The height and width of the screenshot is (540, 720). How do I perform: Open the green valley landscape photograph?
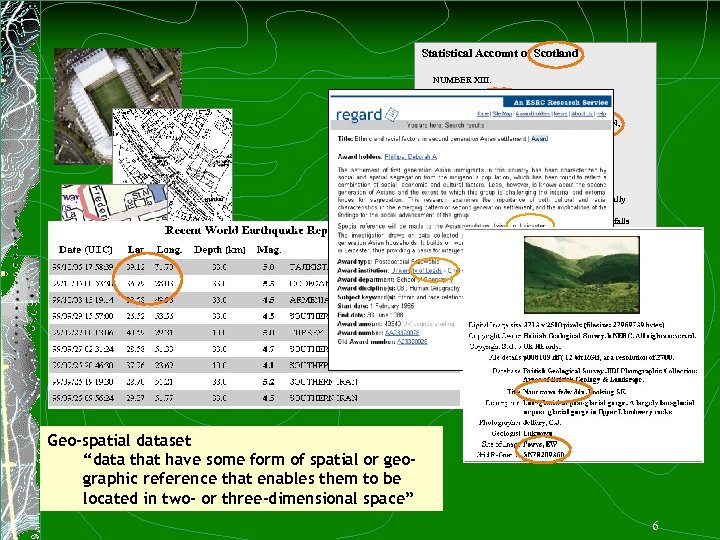pyautogui.click(x=581, y=275)
